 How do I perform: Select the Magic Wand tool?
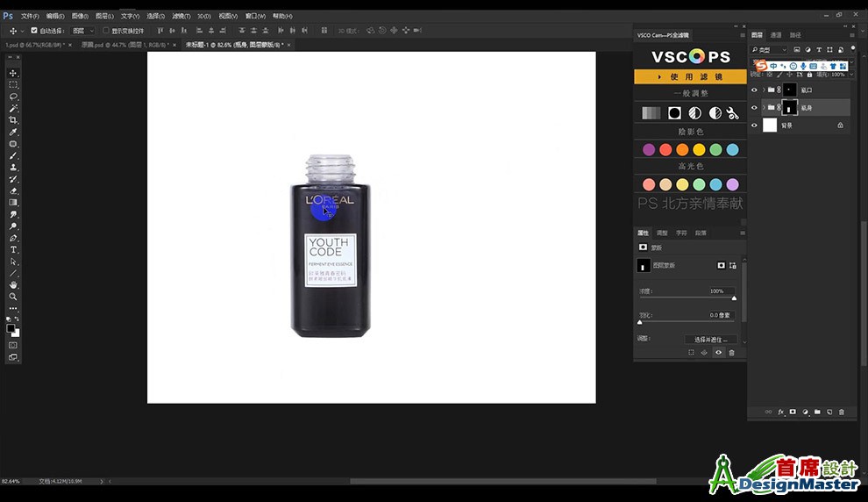tap(13, 108)
